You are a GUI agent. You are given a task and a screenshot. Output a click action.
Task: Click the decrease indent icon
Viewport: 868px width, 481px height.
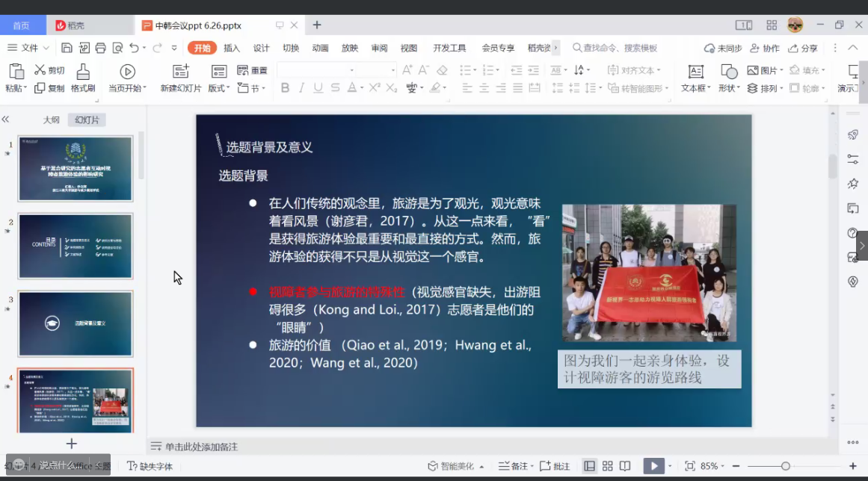[x=517, y=70]
